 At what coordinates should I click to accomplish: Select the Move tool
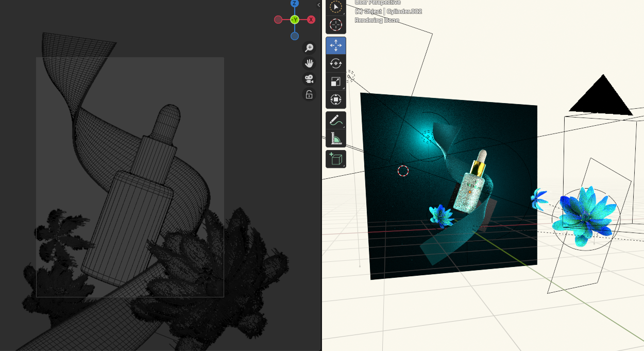pyautogui.click(x=335, y=46)
